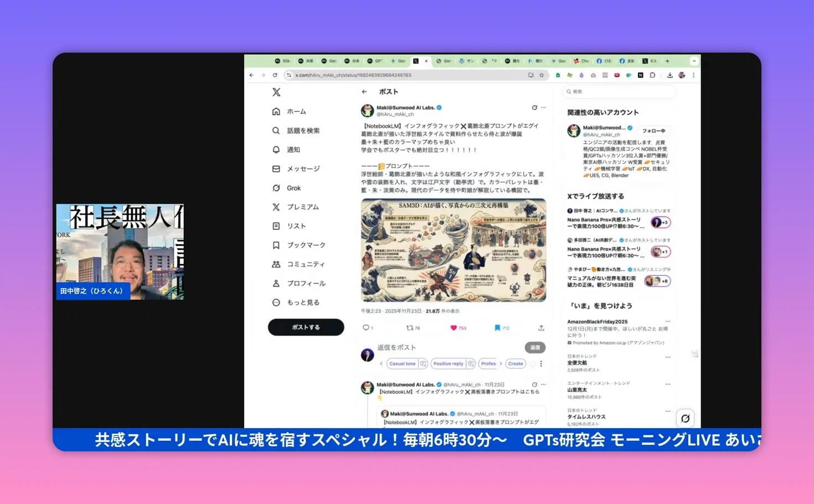Click the Casual tone reply suggestion
The height and width of the screenshot is (504, 814).
click(403, 363)
